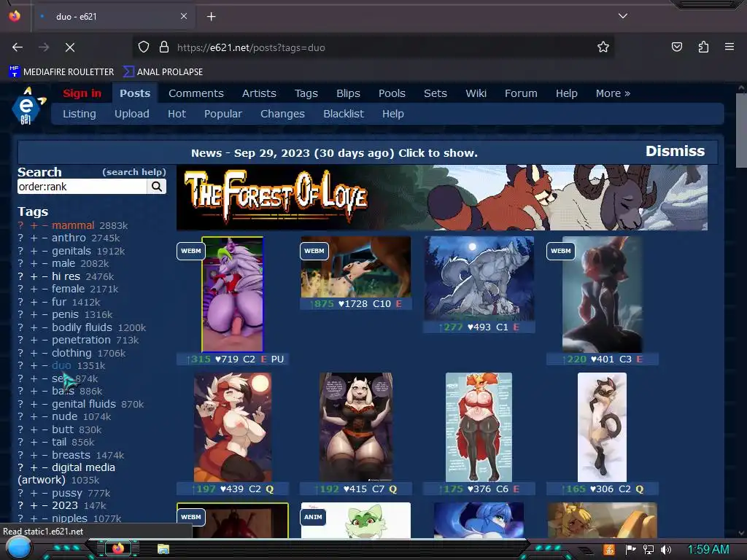Add 'hi res' tag with its plus sign
The height and width of the screenshot is (560, 747).
click(34, 276)
